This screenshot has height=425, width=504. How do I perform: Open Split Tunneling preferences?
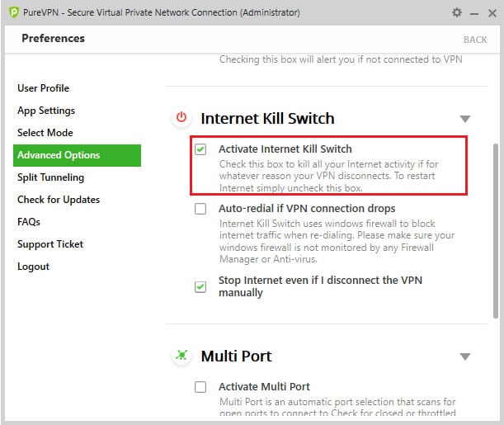[50, 177]
